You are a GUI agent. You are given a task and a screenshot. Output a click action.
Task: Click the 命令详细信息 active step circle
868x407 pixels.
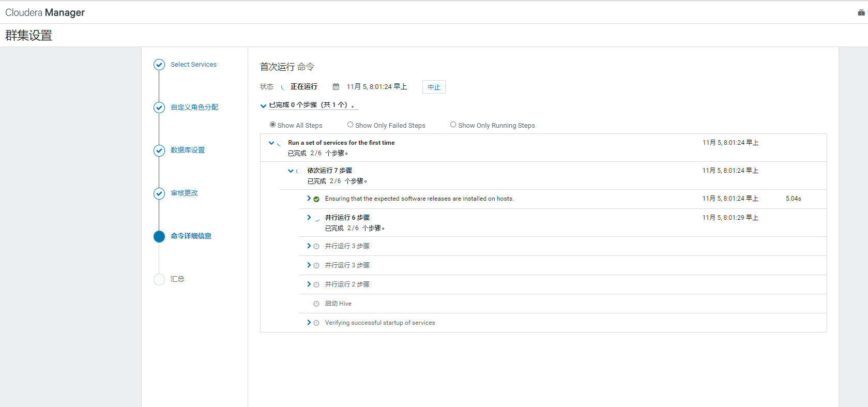pyautogui.click(x=159, y=236)
